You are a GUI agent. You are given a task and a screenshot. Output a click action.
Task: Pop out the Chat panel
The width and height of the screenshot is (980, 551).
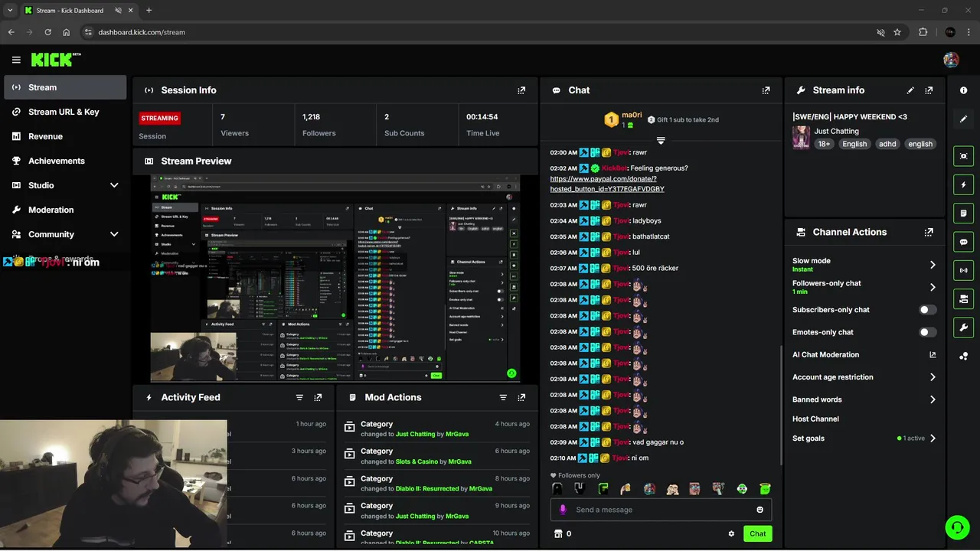pos(766,90)
